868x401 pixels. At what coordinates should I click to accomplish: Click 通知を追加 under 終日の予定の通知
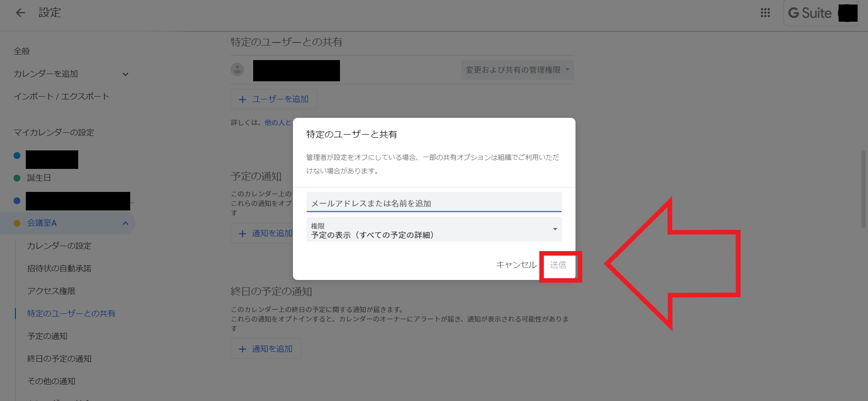[266, 349]
